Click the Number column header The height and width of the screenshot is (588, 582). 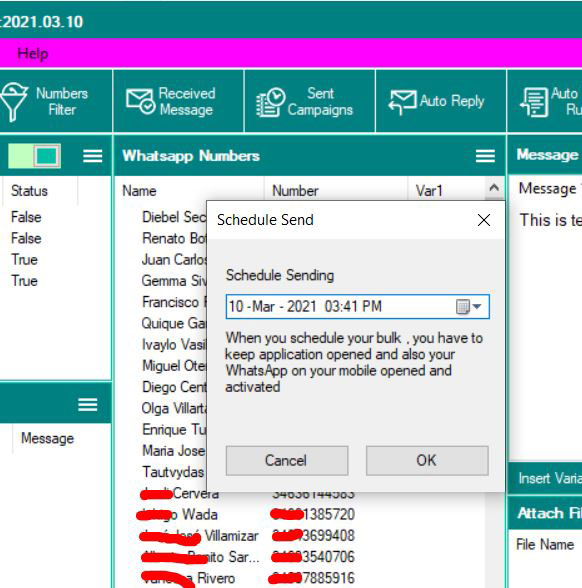pyautogui.click(x=336, y=190)
